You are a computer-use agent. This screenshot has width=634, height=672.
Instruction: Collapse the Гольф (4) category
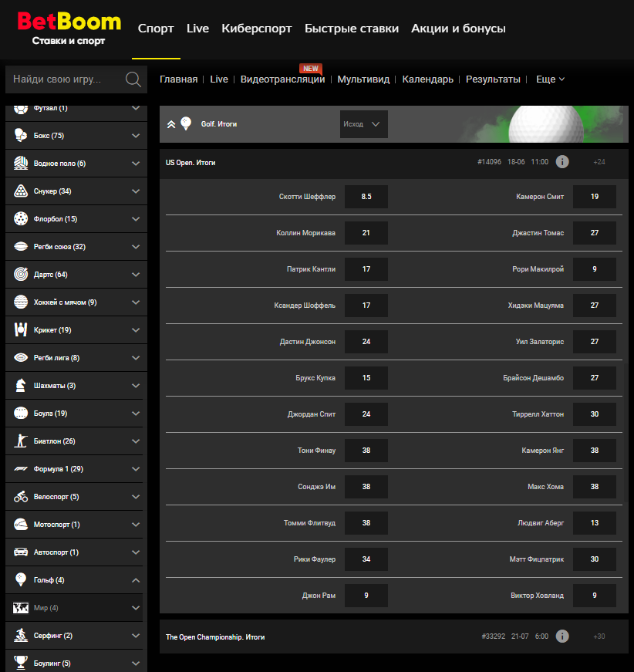click(136, 580)
